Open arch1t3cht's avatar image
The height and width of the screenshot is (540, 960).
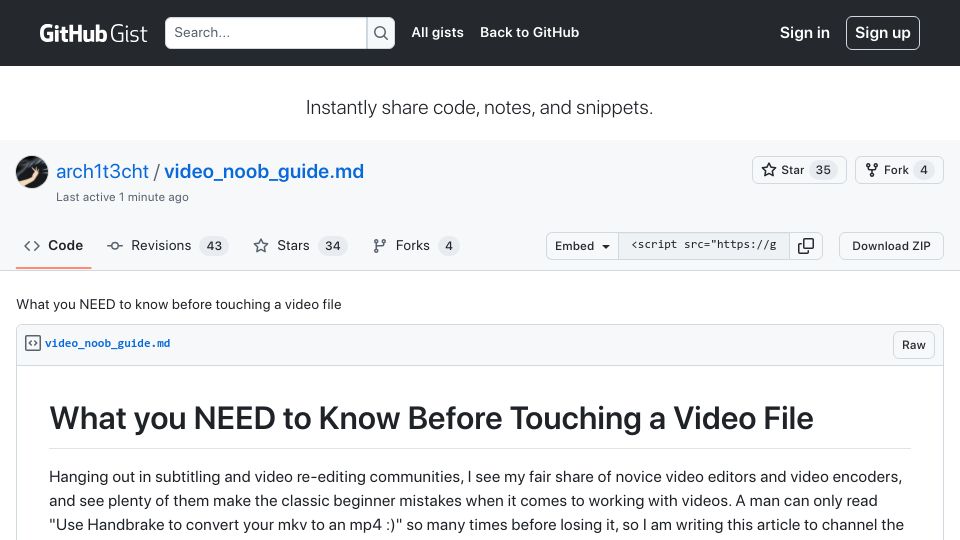(x=32, y=172)
